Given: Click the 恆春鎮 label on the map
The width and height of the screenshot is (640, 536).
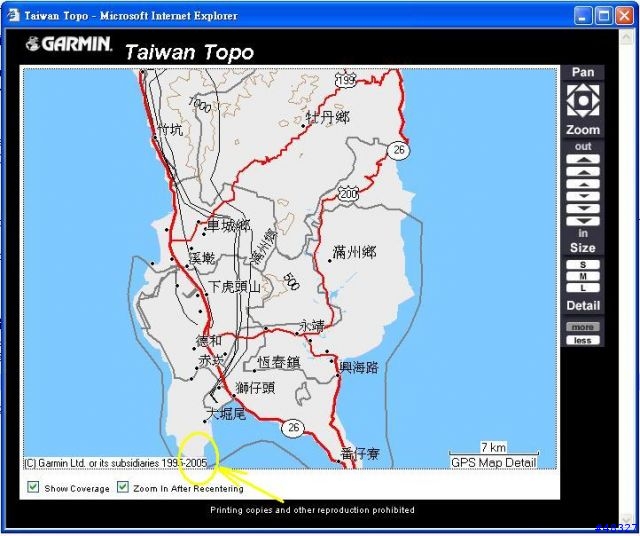Looking at the screenshot, I should coord(279,362).
